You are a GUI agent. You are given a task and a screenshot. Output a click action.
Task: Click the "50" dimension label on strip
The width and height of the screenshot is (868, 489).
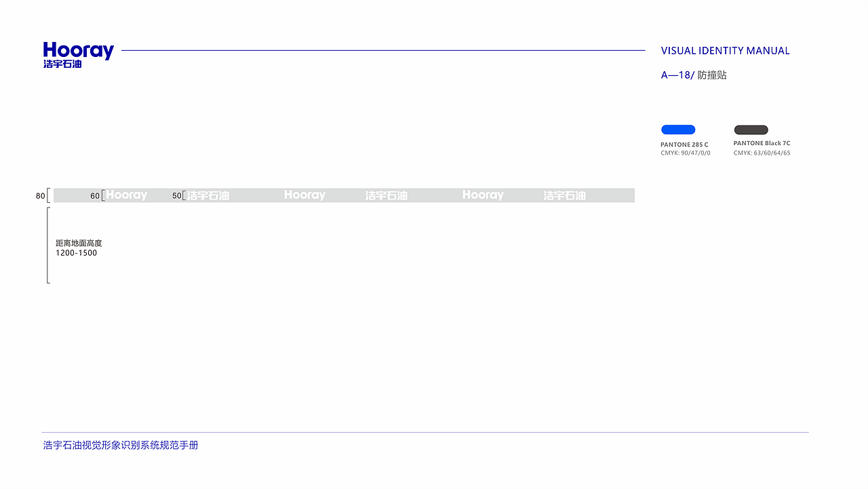176,196
